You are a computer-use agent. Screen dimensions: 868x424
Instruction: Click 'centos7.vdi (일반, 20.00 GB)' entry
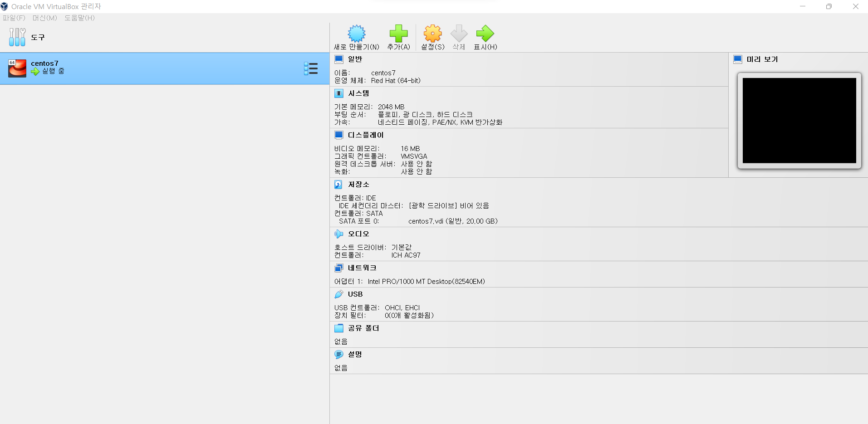453,221
